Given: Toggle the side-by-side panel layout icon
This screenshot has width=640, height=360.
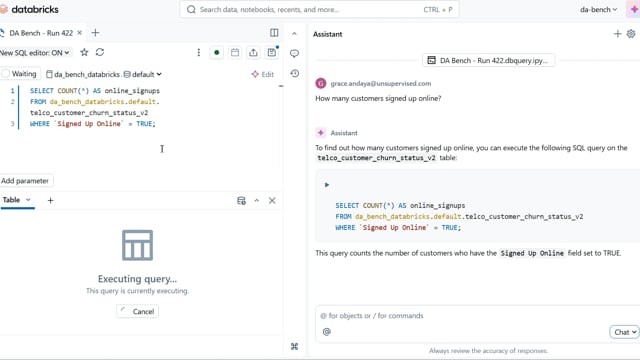Looking at the screenshot, I should [x=274, y=33].
